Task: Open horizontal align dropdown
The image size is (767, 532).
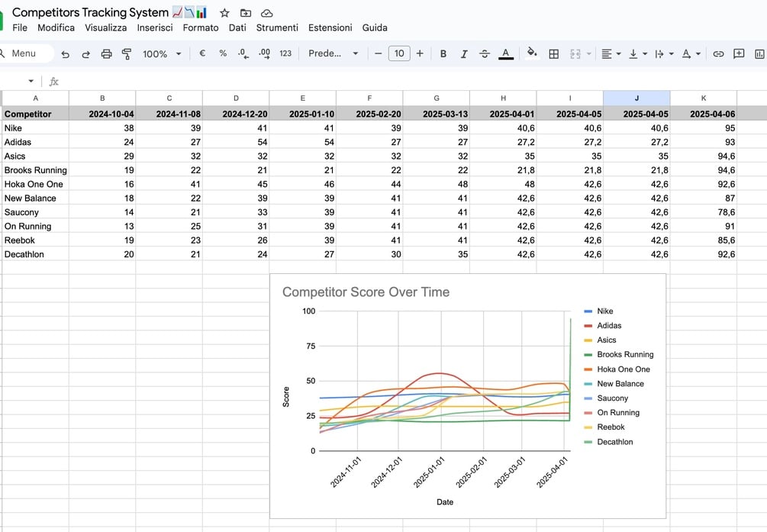Action: pos(611,54)
